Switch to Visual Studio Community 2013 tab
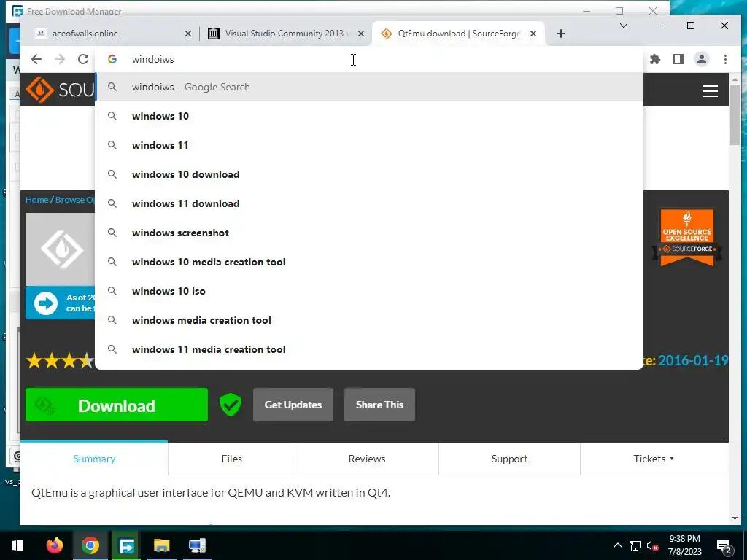Screen dimensions: 747x560 [x=285, y=34]
